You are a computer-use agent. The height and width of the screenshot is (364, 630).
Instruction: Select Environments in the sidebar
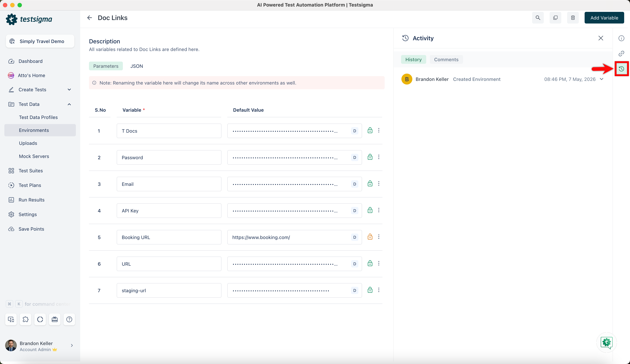pyautogui.click(x=40, y=130)
